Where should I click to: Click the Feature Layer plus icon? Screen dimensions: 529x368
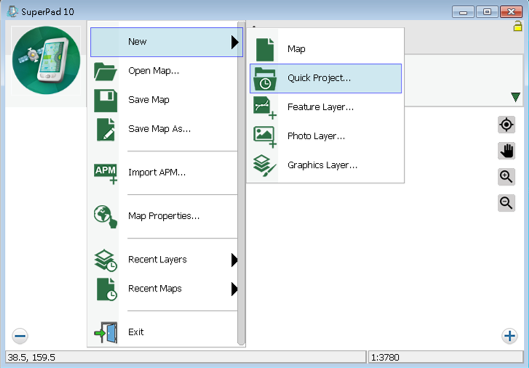coord(265,108)
